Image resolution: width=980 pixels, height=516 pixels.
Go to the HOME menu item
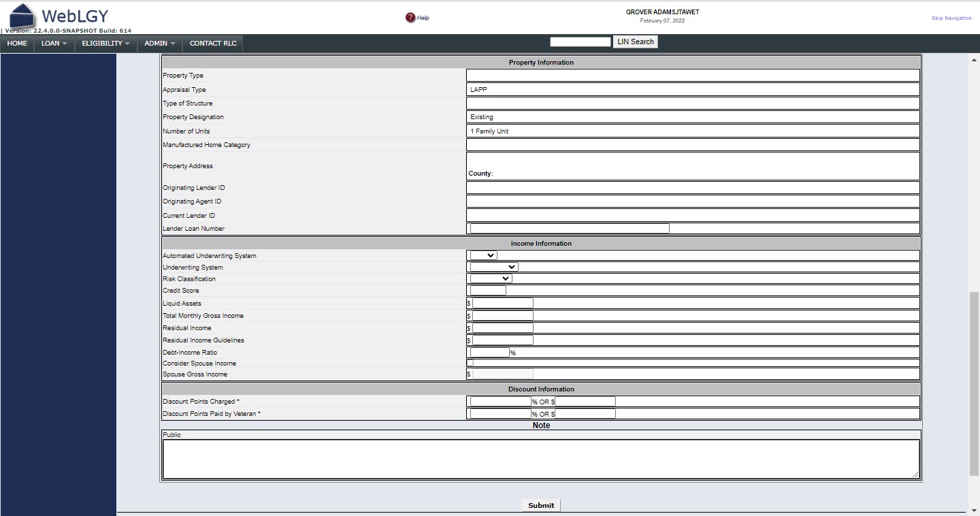[17, 44]
